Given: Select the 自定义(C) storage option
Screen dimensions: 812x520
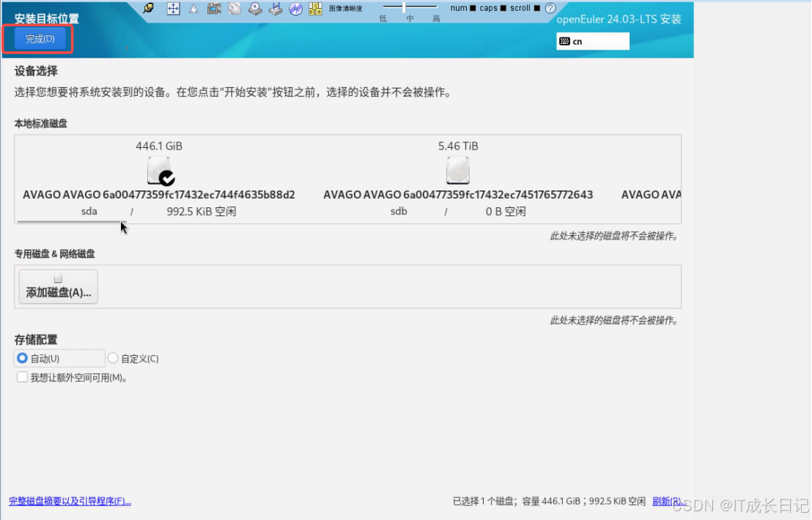Looking at the screenshot, I should click(133, 358).
